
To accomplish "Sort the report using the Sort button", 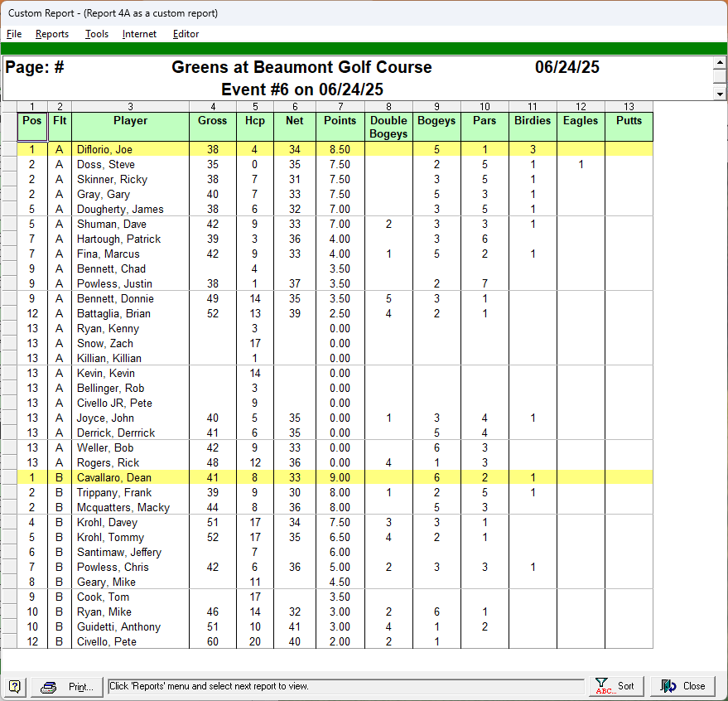I will click(615, 686).
